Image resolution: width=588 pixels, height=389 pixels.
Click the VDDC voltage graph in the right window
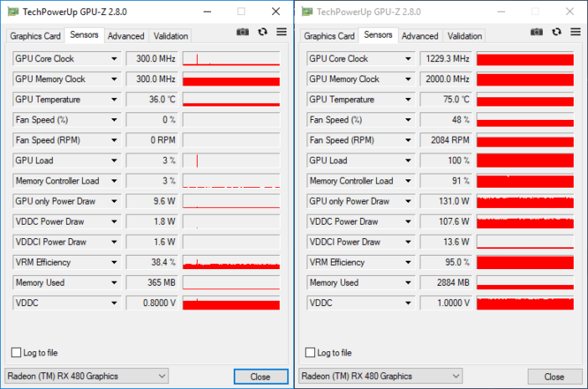click(525, 303)
